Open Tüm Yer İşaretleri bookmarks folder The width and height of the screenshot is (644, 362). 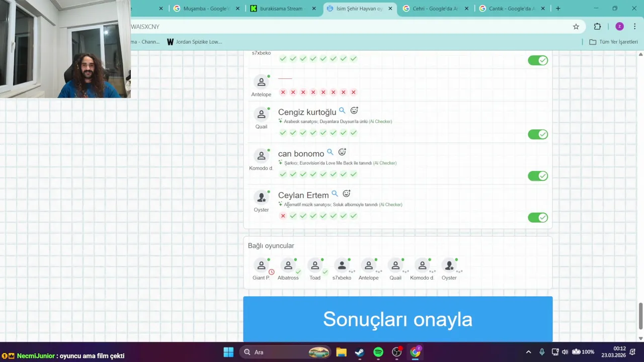pyautogui.click(x=613, y=42)
